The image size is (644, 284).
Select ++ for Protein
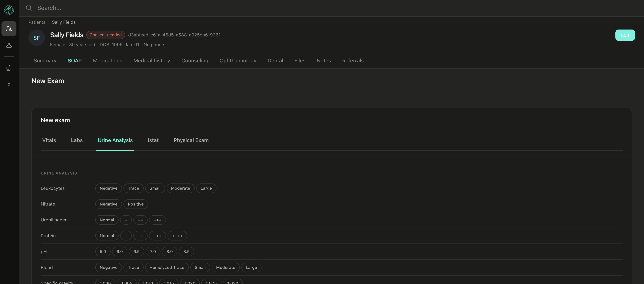140,236
